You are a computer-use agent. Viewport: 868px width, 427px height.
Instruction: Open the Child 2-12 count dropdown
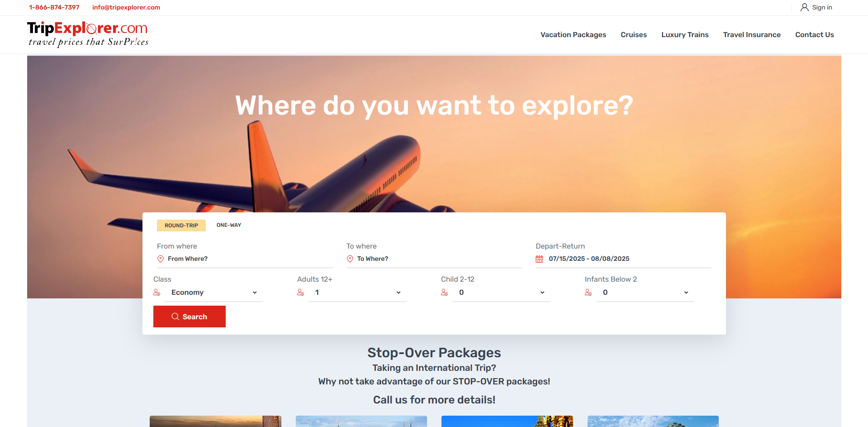tap(502, 293)
